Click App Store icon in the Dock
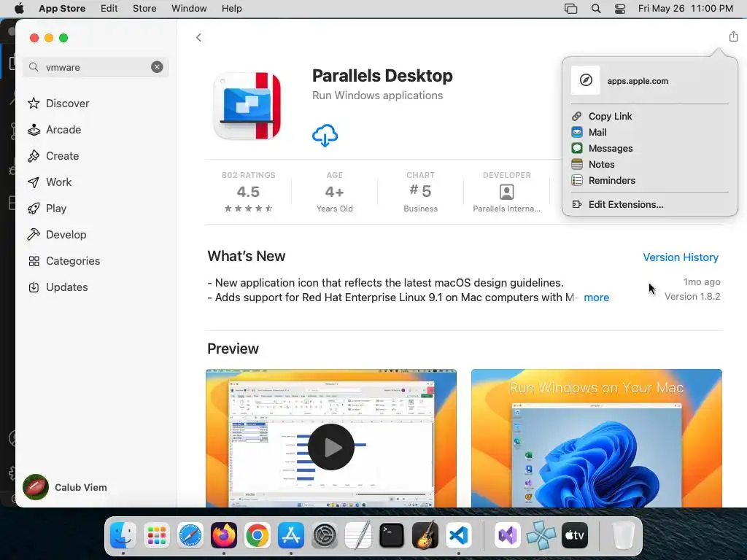The height and width of the screenshot is (560, 747). (x=291, y=535)
